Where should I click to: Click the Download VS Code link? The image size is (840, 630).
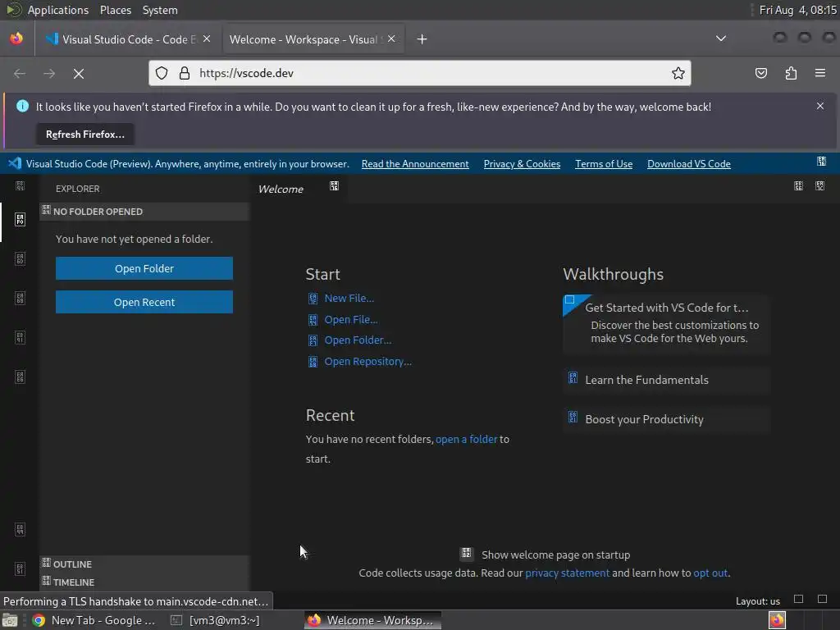pyautogui.click(x=689, y=164)
